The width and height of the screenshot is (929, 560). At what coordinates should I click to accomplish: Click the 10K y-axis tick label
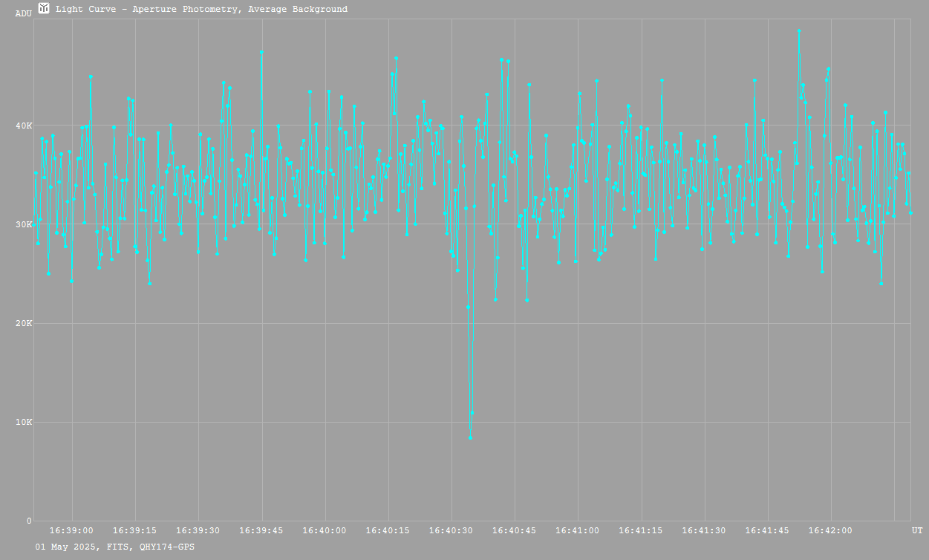tap(25, 422)
